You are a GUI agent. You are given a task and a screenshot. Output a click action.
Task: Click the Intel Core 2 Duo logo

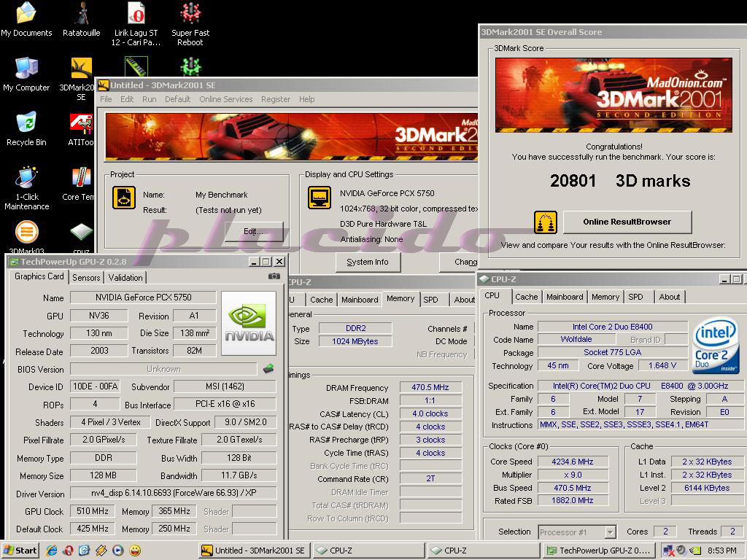point(716,345)
